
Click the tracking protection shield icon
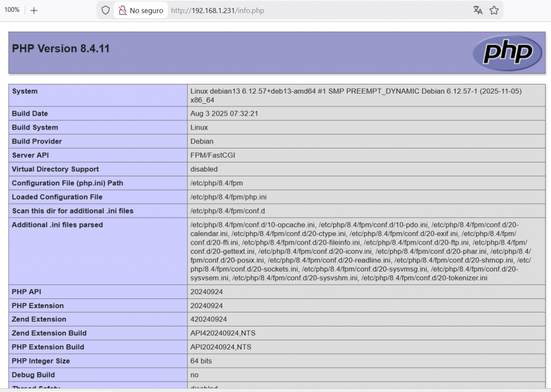click(105, 10)
